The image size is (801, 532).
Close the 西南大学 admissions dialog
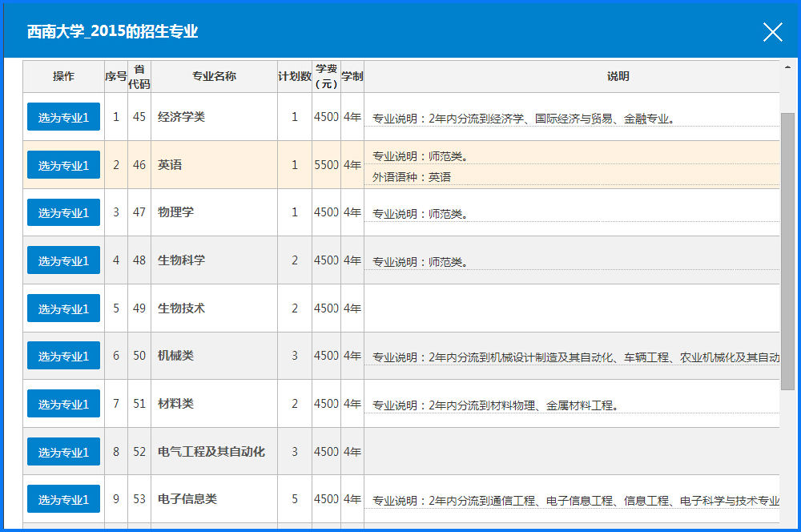click(772, 32)
